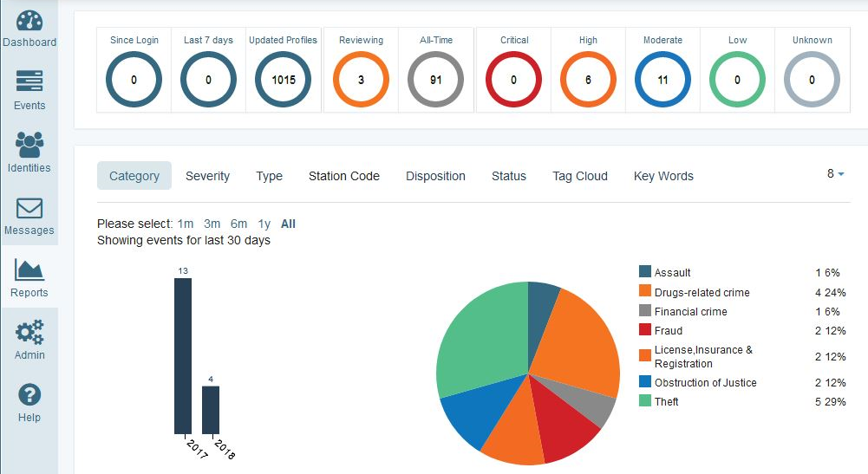Select the 1m time range link
This screenshot has width=868, height=474.
tap(186, 224)
